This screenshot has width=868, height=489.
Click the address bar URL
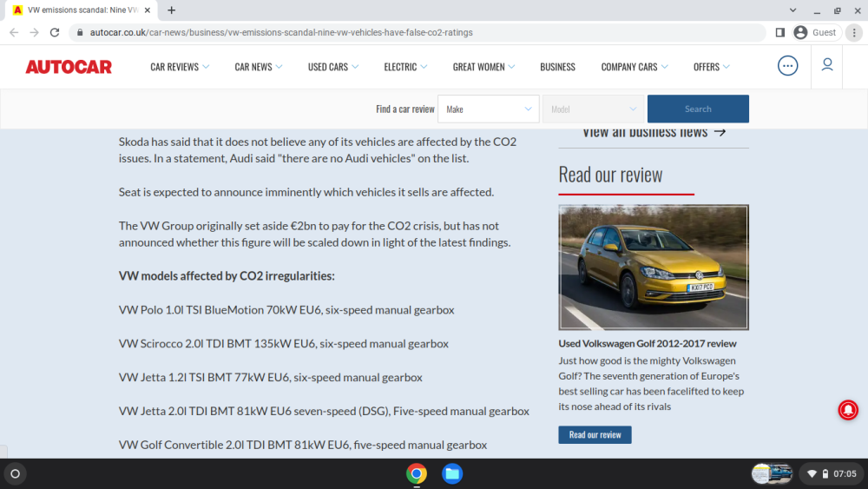click(x=281, y=33)
